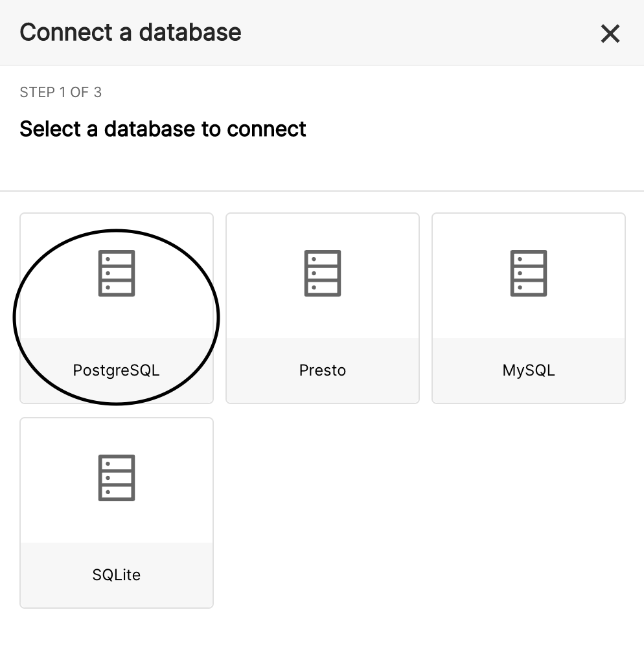Choose the circled PostgreSQL connector

(117, 308)
